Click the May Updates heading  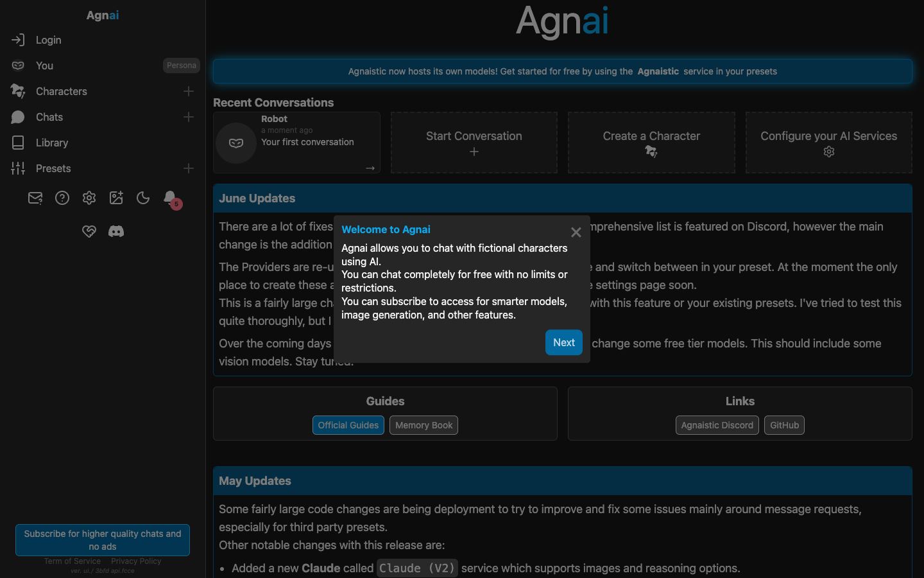pos(255,481)
